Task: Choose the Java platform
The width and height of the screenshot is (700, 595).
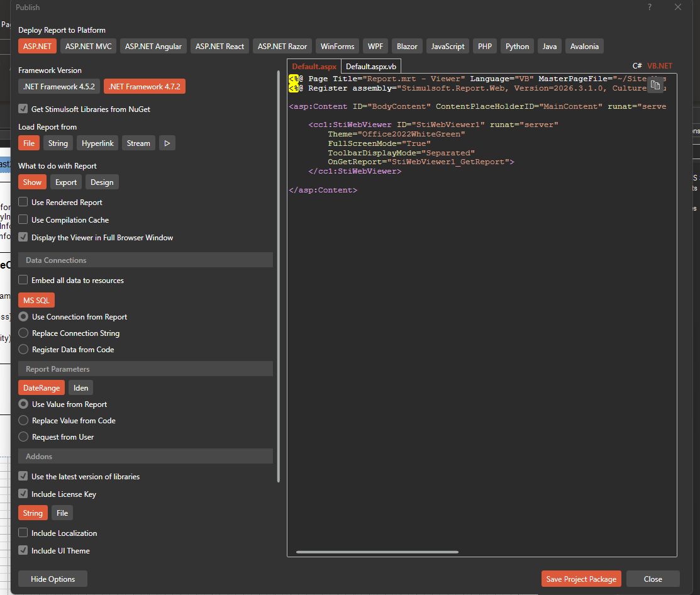Action: click(550, 47)
